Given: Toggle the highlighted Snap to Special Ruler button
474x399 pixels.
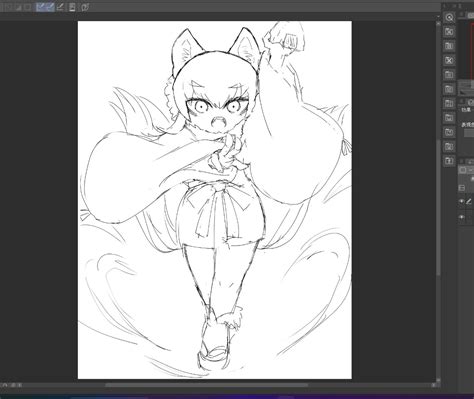Looking at the screenshot, I should (50, 7).
